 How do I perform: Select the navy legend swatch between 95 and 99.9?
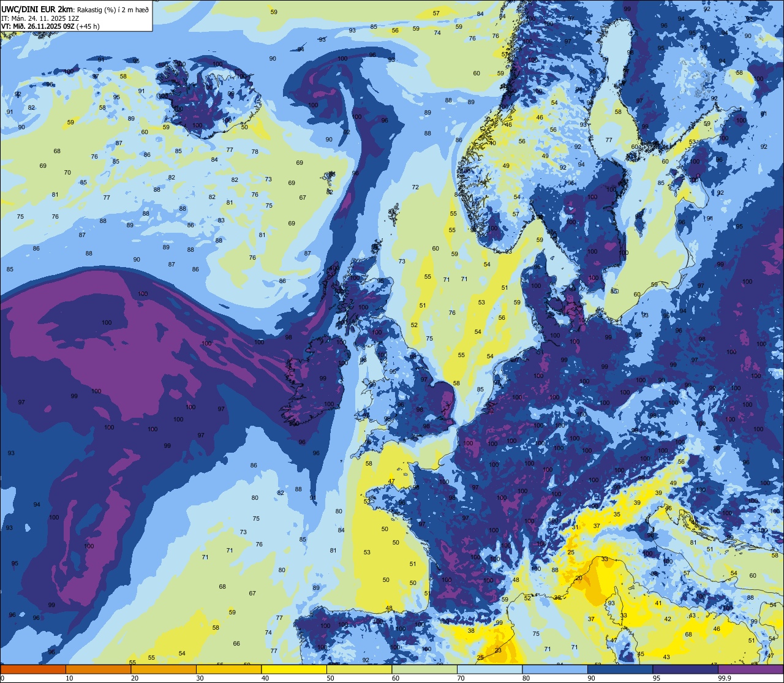click(685, 669)
